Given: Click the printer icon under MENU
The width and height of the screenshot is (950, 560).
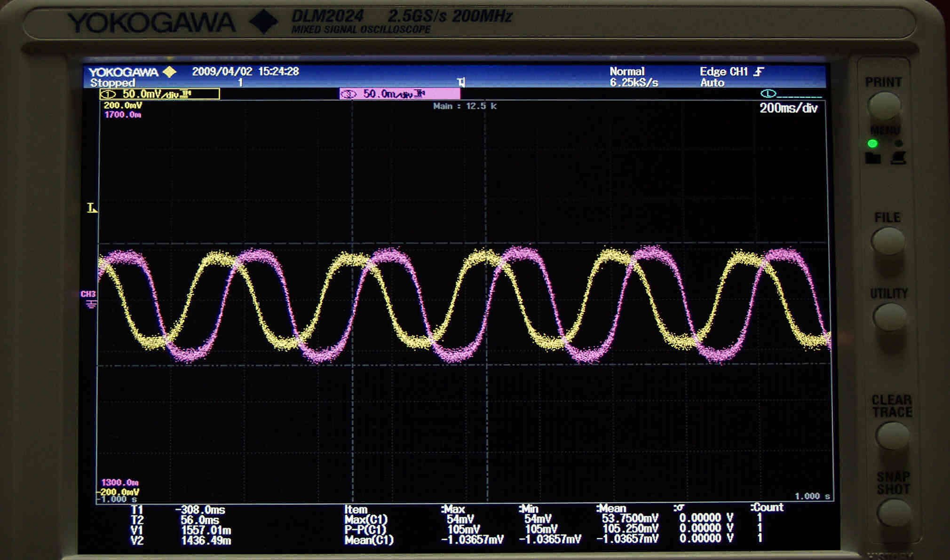Looking at the screenshot, I should tap(898, 158).
